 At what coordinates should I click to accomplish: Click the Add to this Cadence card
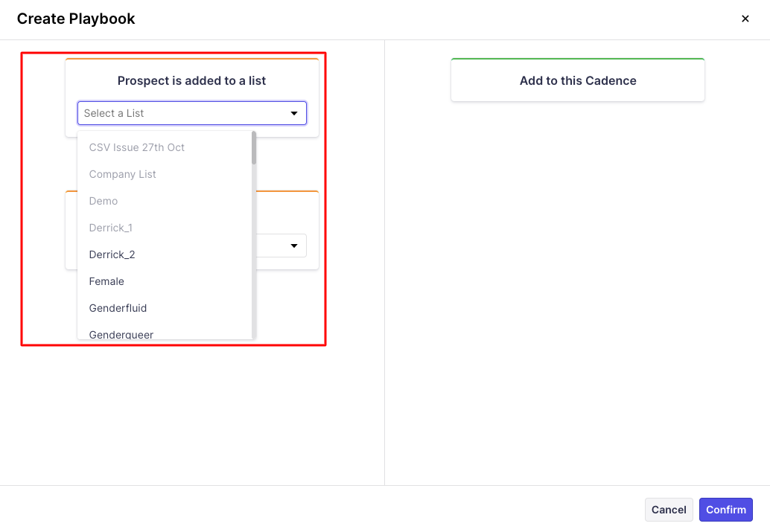[578, 80]
